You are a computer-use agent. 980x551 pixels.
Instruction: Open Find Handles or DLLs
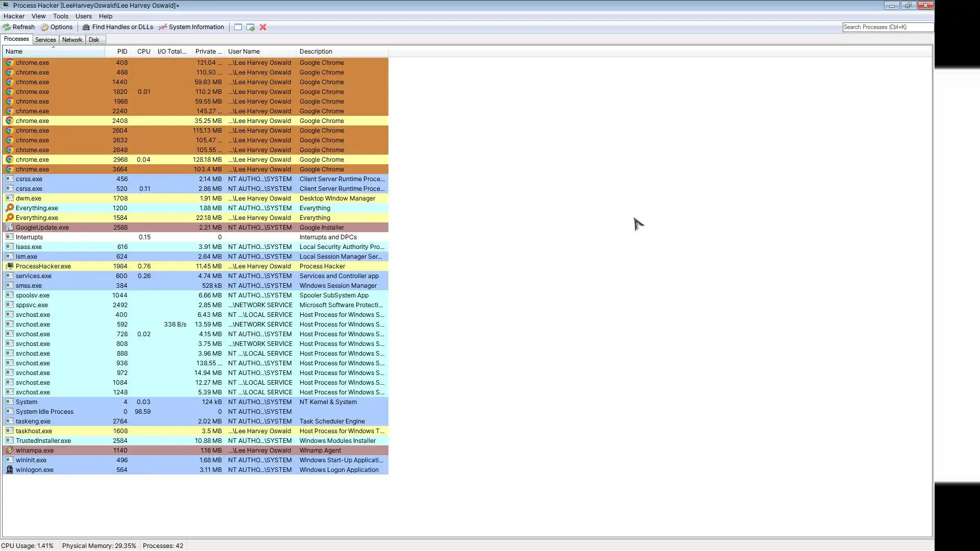pos(118,27)
